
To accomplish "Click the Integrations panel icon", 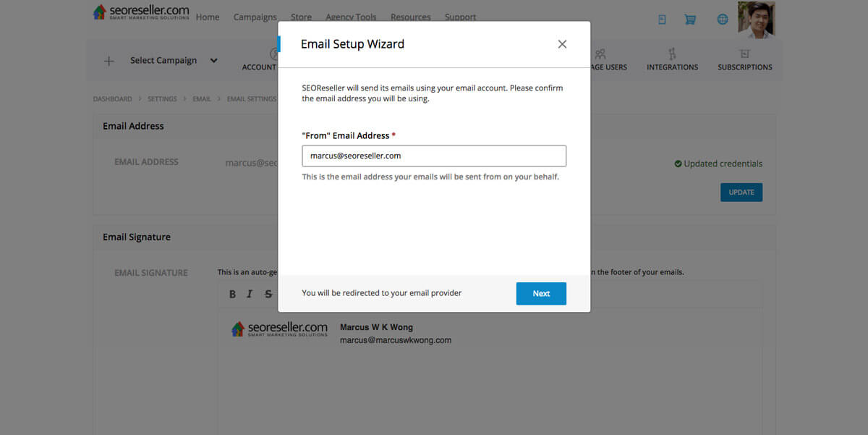I will 672,54.
